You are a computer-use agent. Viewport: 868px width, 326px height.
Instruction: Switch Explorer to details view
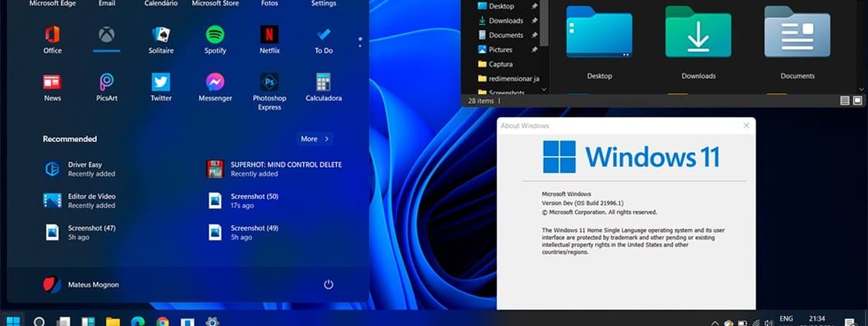point(845,101)
